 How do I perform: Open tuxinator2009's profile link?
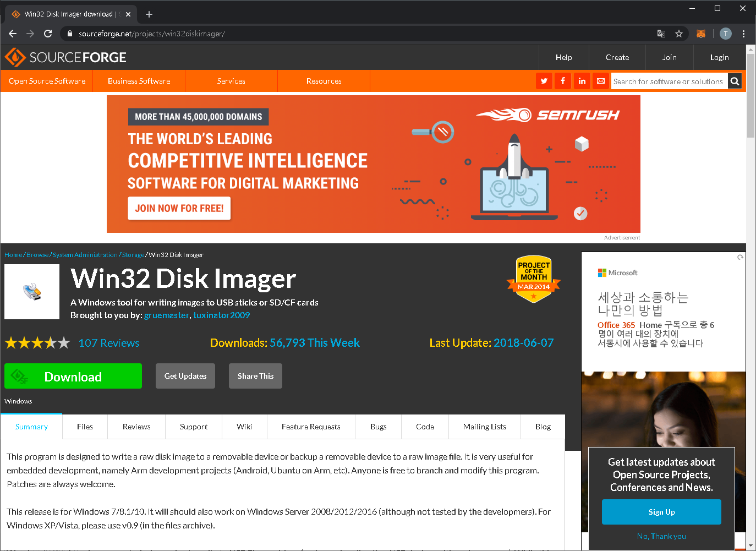[221, 315]
